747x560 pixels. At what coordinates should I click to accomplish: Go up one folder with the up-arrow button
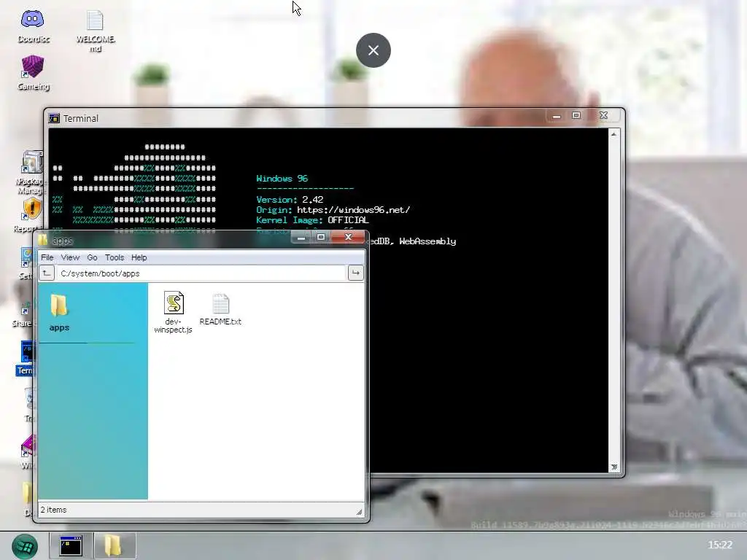[x=46, y=273]
